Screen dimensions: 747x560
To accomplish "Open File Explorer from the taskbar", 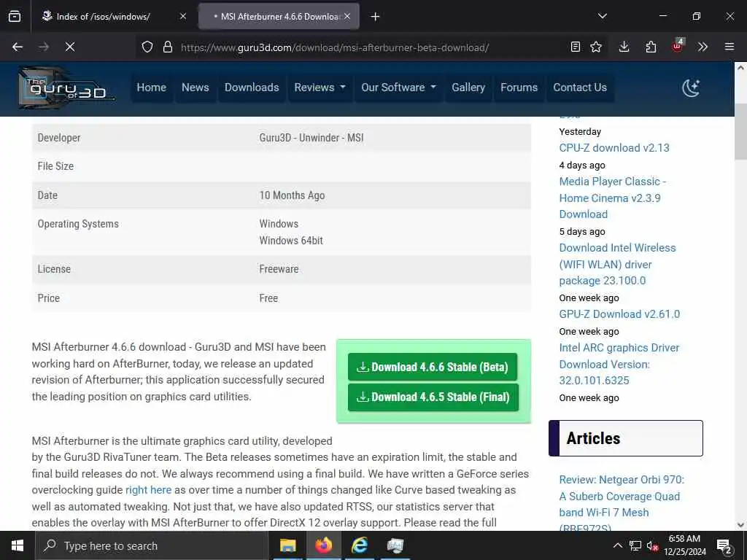I will [x=287, y=545].
